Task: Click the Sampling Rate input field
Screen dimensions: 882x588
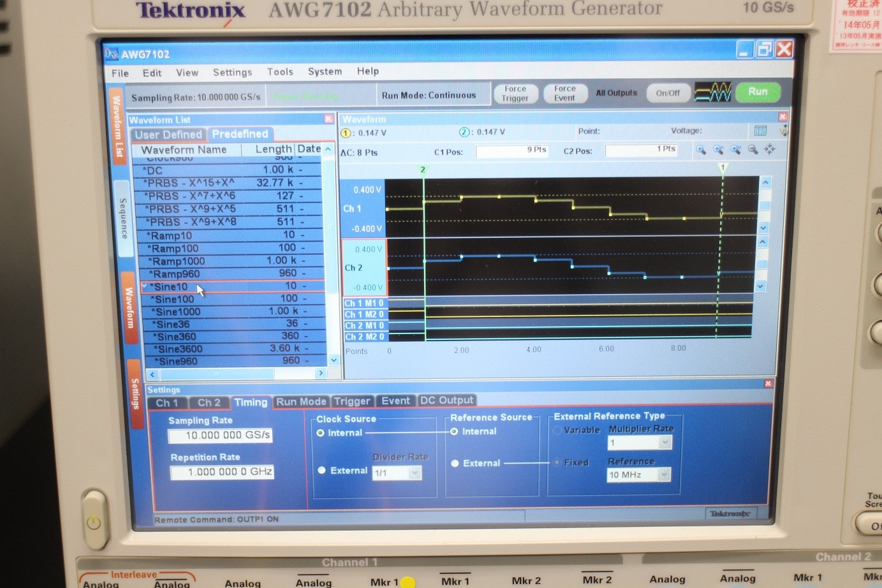Action: point(221,436)
